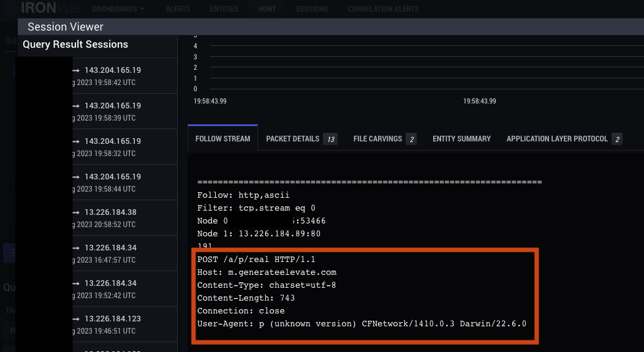644x352 pixels.
Task: Click the badge 2 on File Carvings
Action: (x=412, y=139)
